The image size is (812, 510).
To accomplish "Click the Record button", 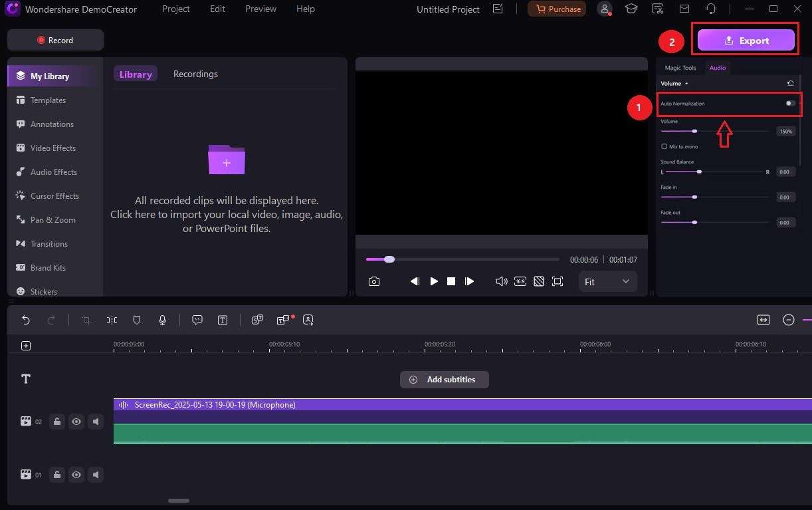I will point(55,40).
